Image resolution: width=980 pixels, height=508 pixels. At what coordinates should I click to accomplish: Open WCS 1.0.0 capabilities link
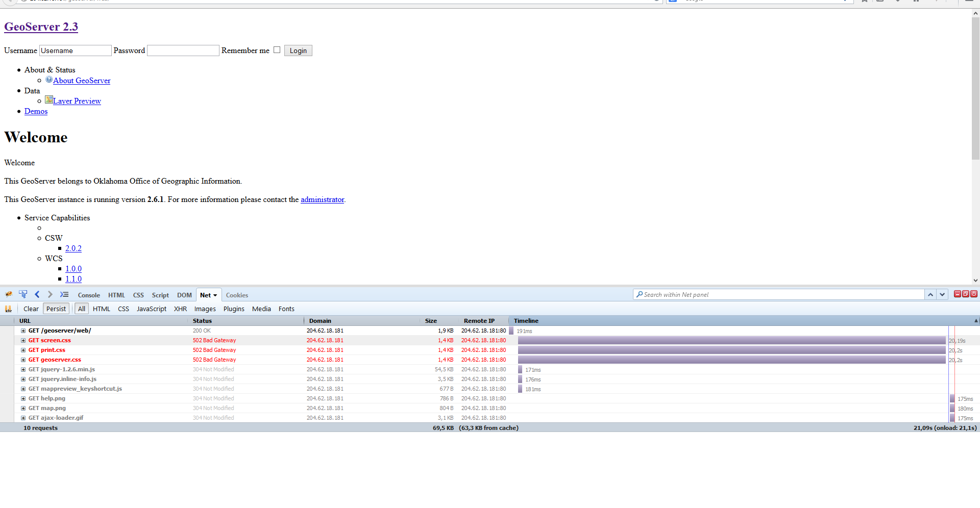click(73, 269)
